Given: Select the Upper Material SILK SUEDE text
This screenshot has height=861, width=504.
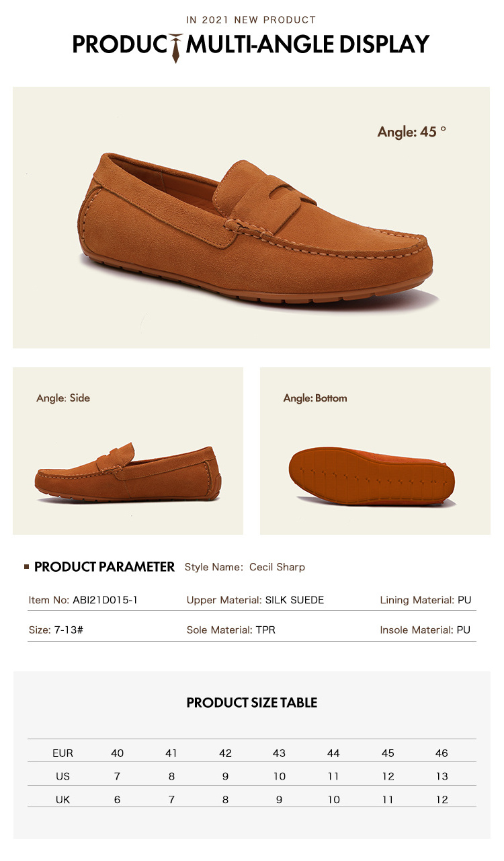Looking at the screenshot, I should 255,599.
